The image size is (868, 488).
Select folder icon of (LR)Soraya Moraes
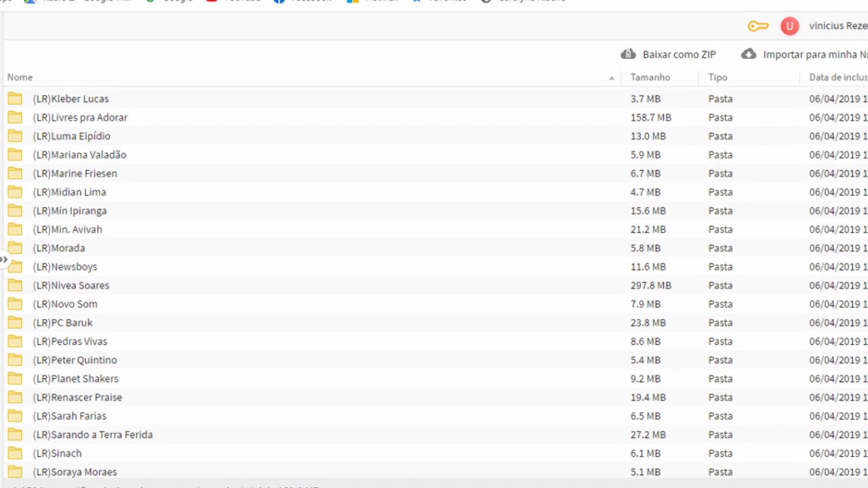point(15,472)
